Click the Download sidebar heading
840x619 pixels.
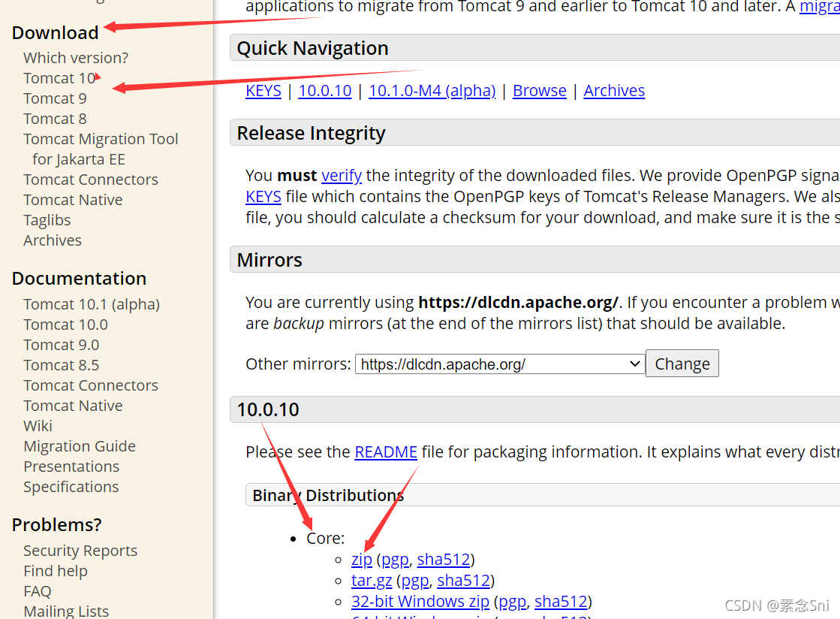coord(56,33)
